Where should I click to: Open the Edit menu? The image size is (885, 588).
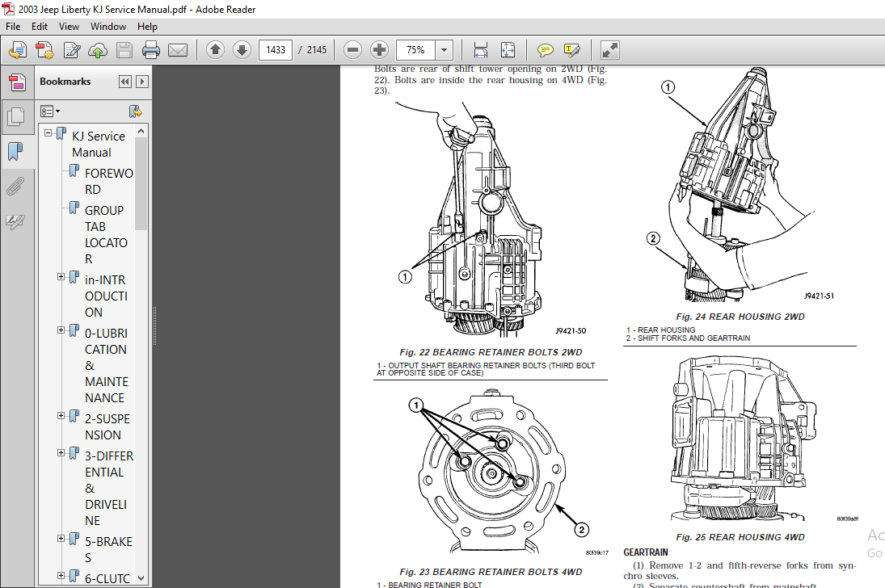(40, 27)
